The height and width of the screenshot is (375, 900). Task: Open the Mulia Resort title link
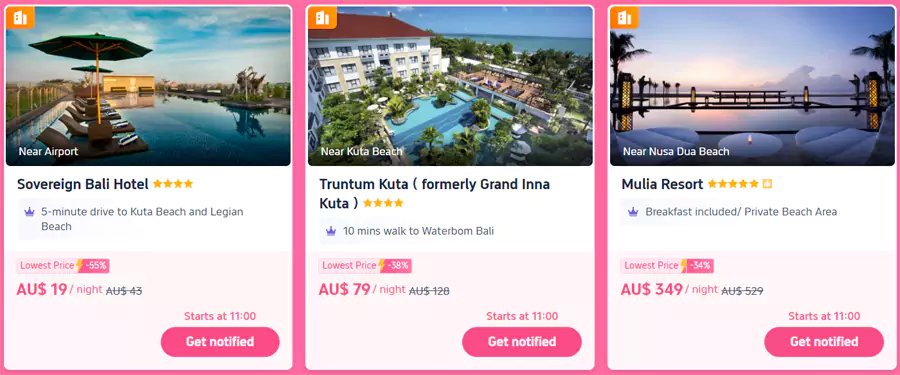click(x=662, y=184)
